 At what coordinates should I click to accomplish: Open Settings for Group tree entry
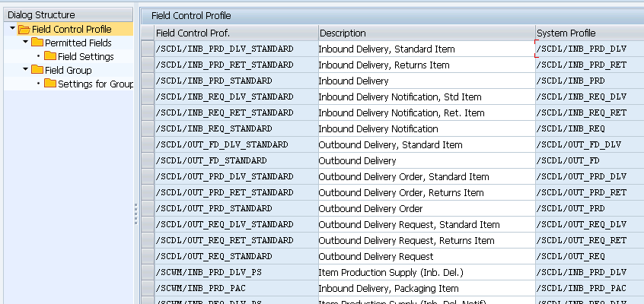click(95, 84)
